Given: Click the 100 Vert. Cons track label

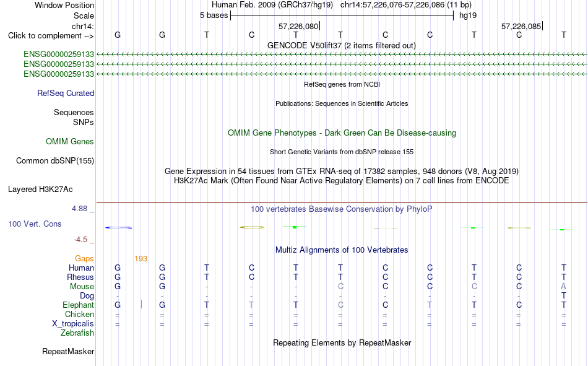Looking at the screenshot, I should coord(35,224).
